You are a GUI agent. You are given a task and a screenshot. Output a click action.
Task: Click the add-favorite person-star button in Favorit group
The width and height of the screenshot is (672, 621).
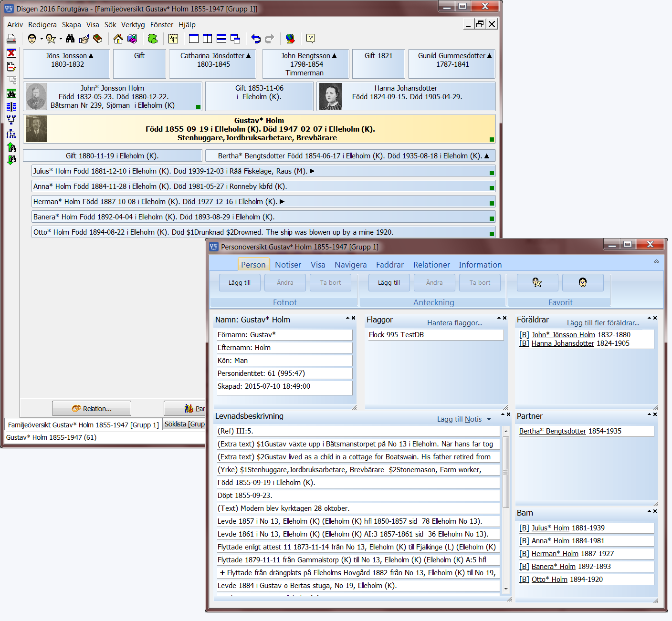537,282
